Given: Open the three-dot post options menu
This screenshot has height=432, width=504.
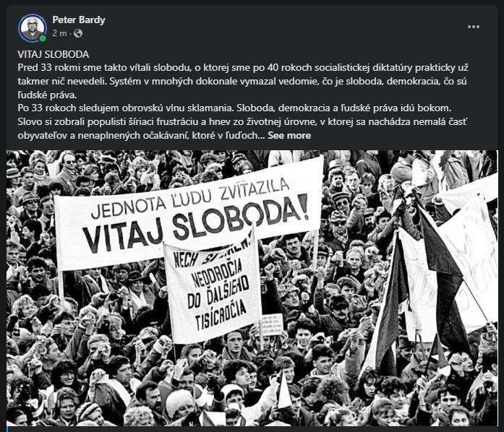Looking at the screenshot, I should 474,27.
